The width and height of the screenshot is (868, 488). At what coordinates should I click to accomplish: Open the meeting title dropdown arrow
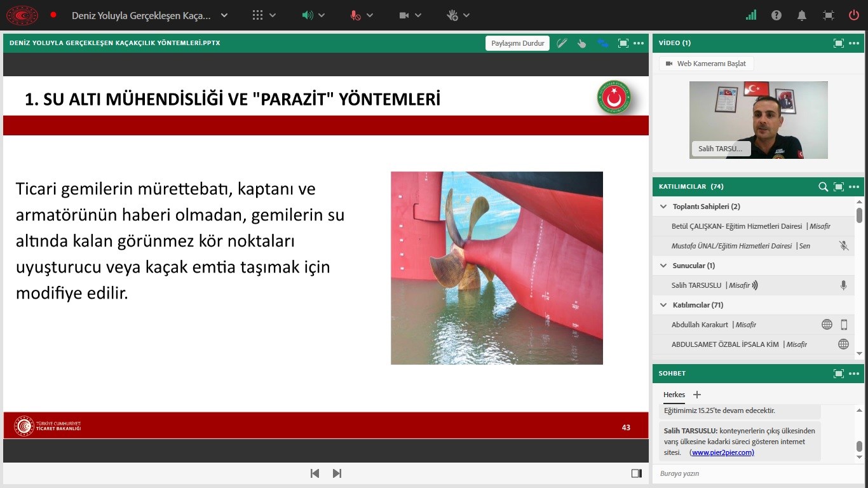[x=224, y=15]
